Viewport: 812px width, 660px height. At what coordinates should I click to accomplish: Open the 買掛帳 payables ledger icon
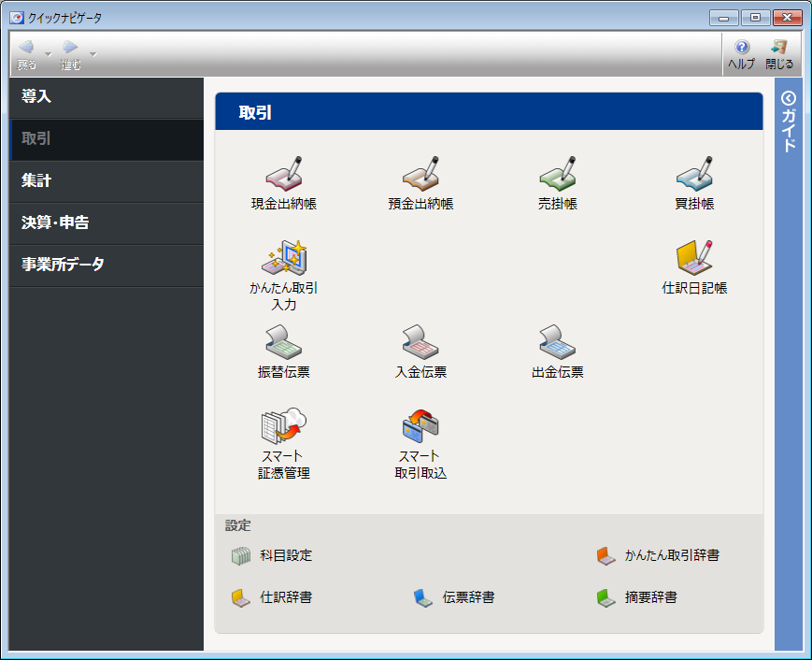tap(694, 174)
